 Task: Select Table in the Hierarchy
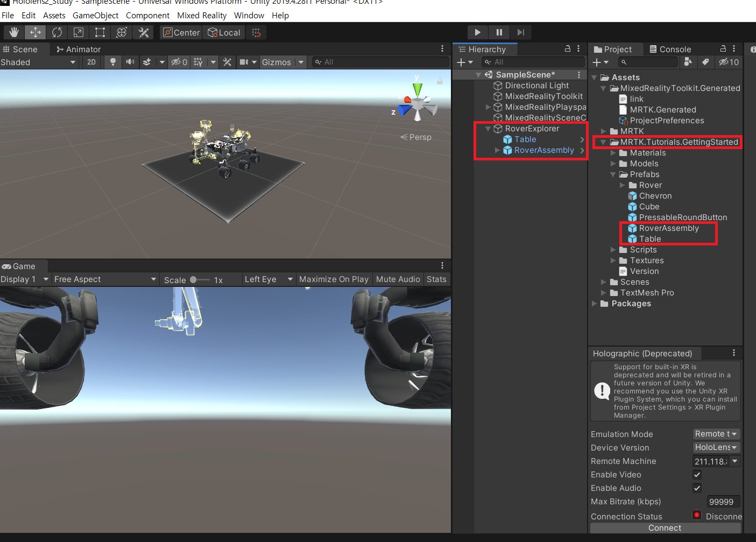[525, 139]
